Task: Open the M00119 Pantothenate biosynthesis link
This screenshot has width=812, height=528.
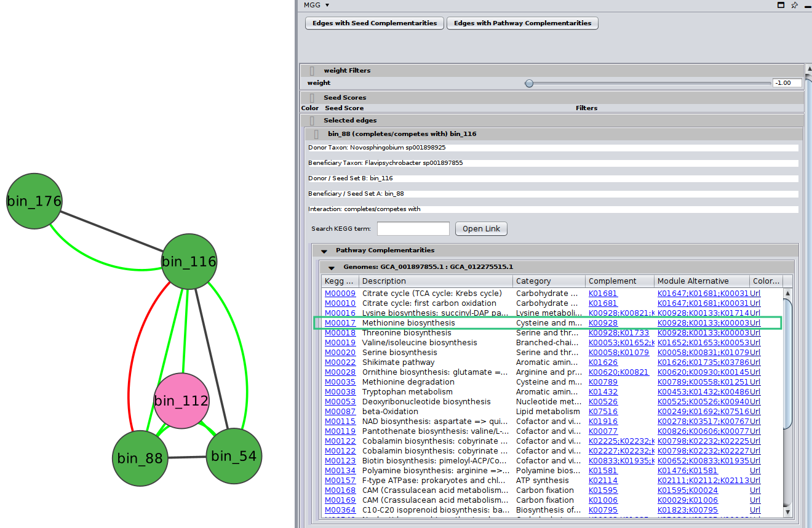Action: 340,431
